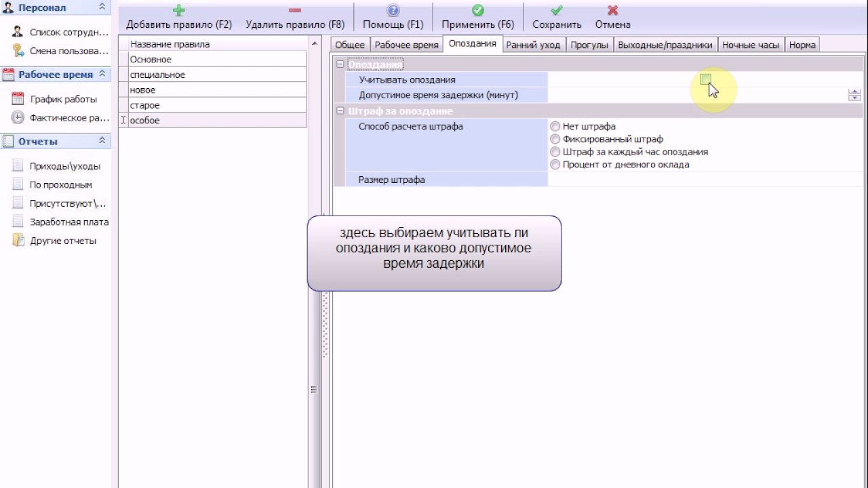This screenshot has width=868, height=488.
Task: Select the особое rule row
Action: tap(217, 120)
